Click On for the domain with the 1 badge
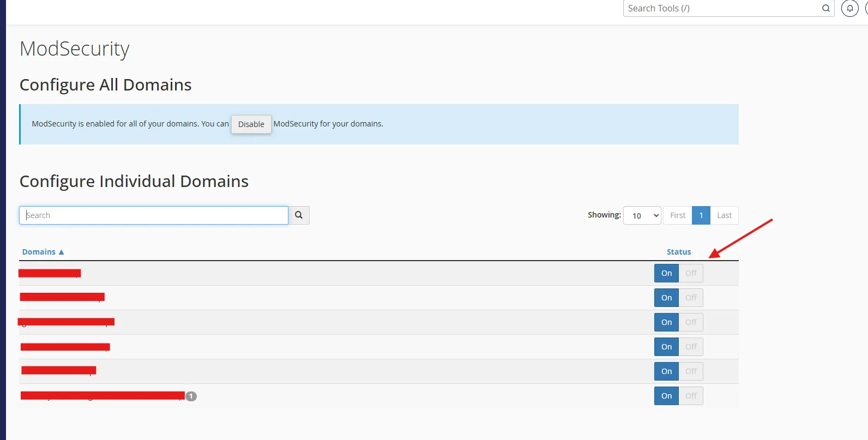 [x=666, y=396]
